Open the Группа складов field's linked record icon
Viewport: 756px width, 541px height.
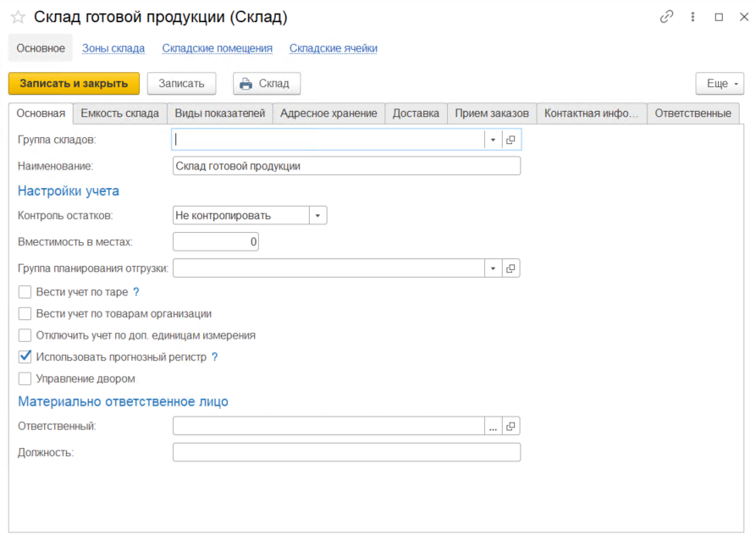510,140
